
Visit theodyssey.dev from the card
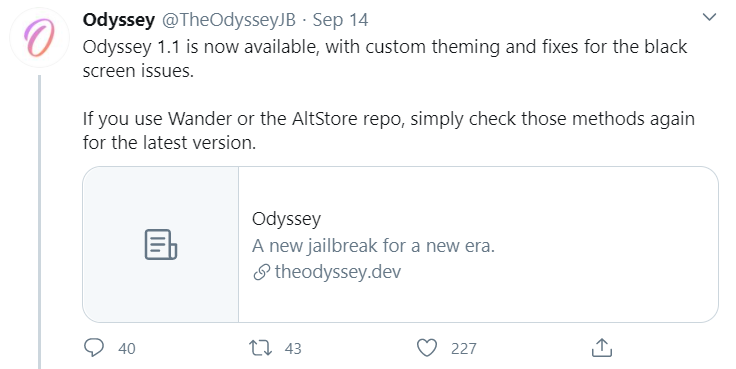(338, 272)
